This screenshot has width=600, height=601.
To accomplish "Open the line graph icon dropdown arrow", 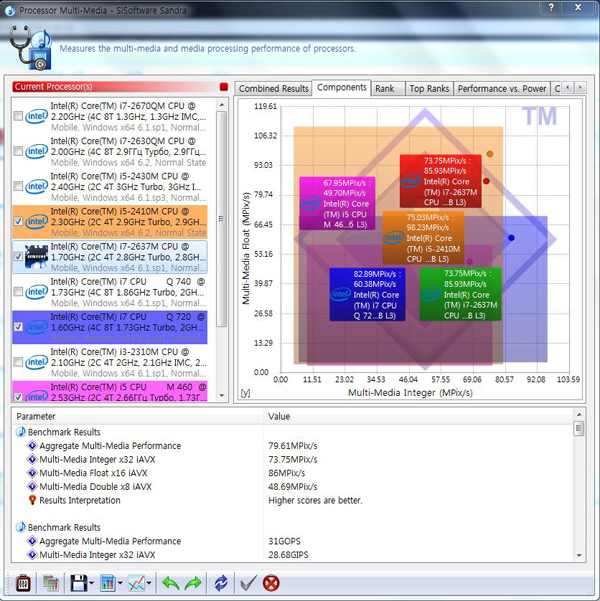I will coord(149,583).
